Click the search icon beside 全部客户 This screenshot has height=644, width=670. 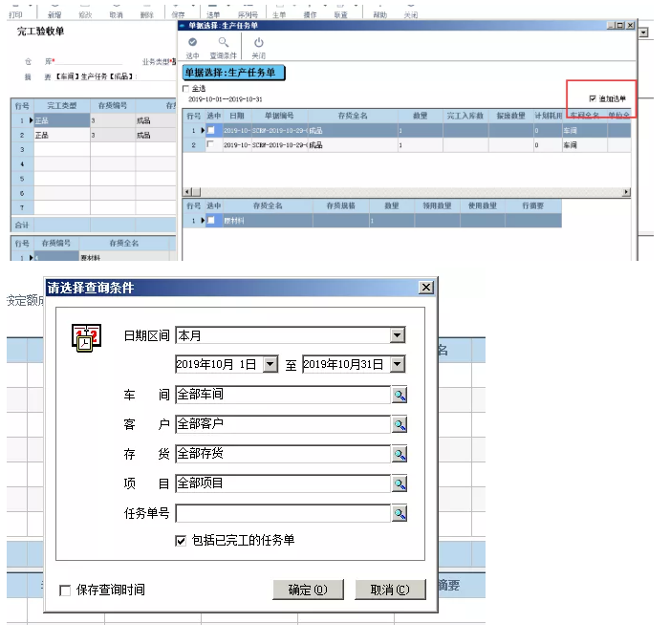click(x=400, y=424)
